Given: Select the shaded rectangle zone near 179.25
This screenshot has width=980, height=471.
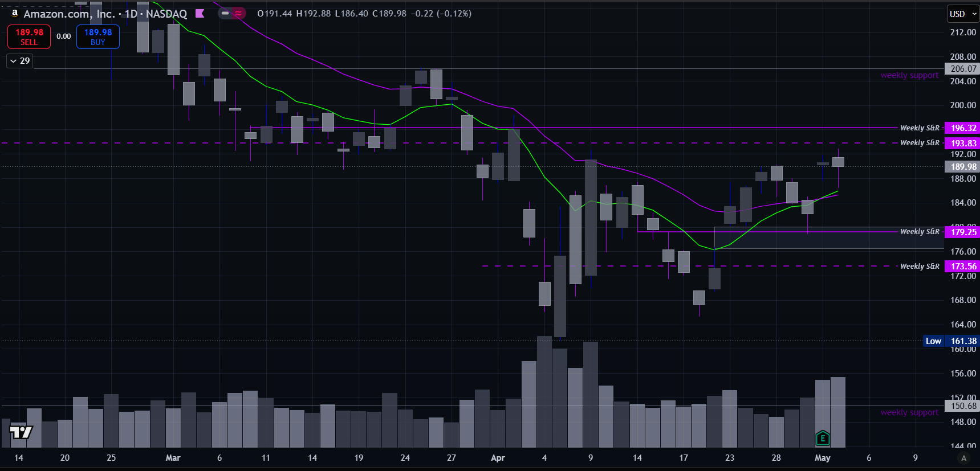Looking at the screenshot, I should point(829,238).
